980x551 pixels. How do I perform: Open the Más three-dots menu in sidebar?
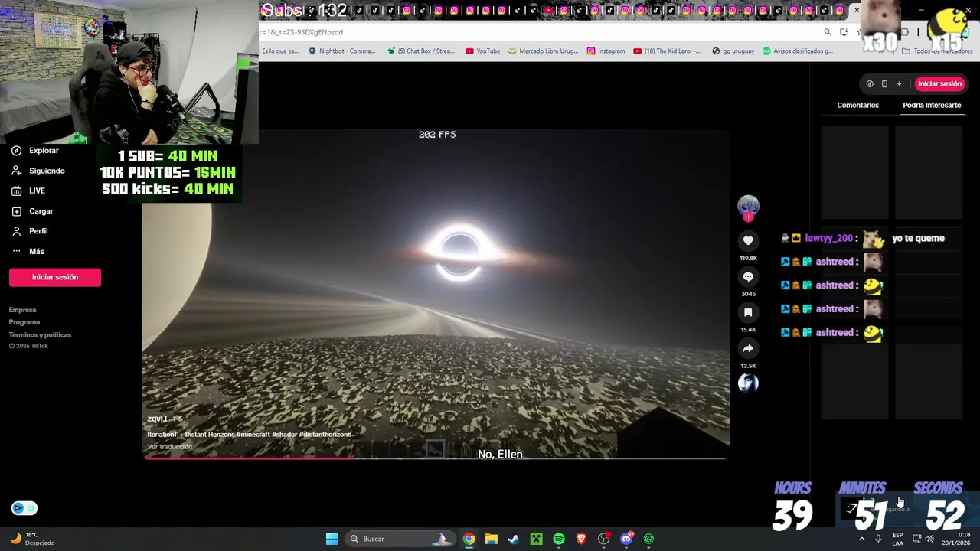click(x=16, y=251)
